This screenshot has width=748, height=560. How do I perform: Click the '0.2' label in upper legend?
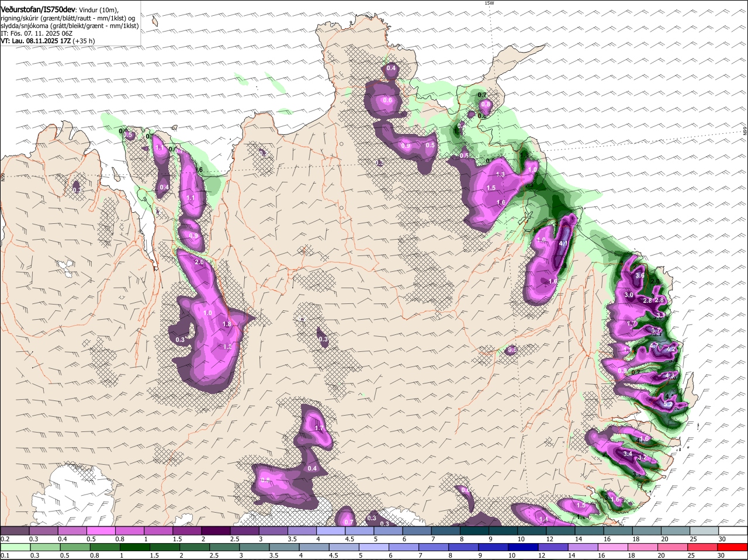5,538
